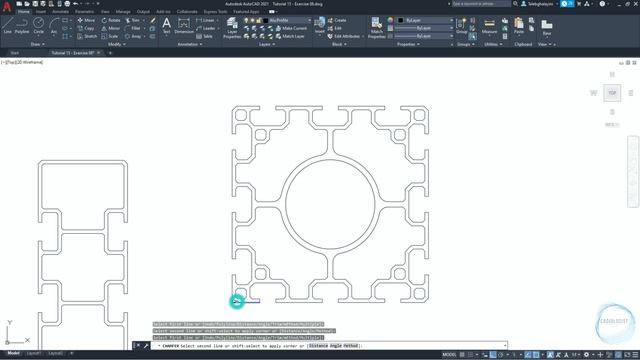The image size is (640, 360).
Task: Select the Line tool
Action: (x=7, y=25)
